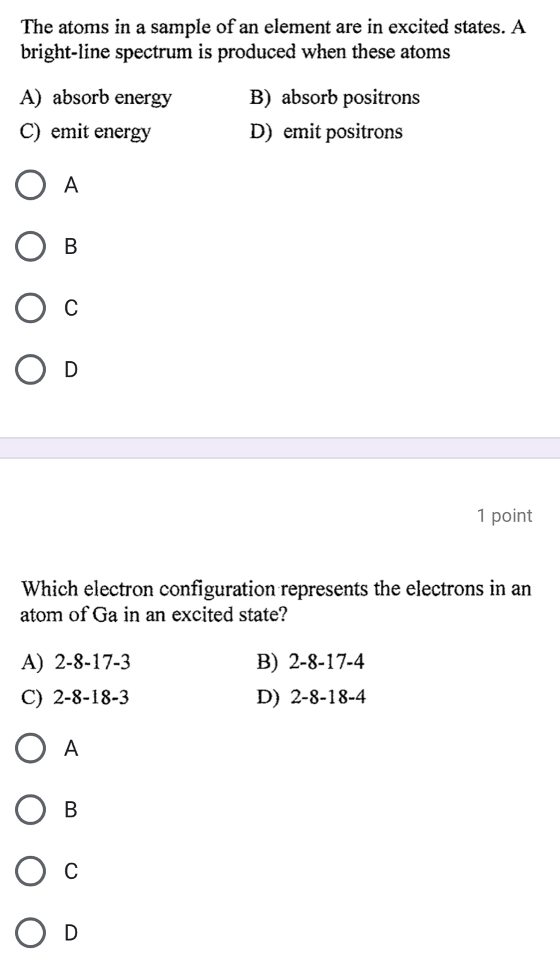The image size is (560, 975).
Task: Click the letter B label under Ga question
Action: coord(71,810)
